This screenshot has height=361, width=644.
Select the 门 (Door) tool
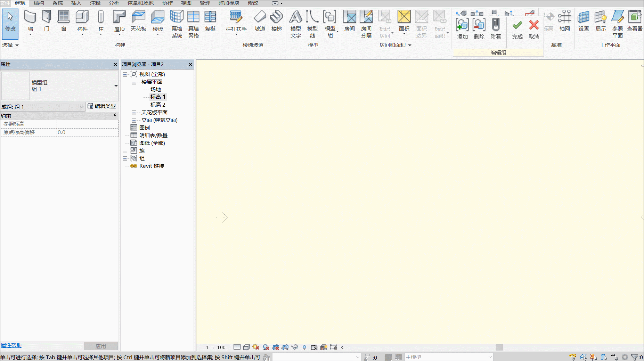pos(47,21)
